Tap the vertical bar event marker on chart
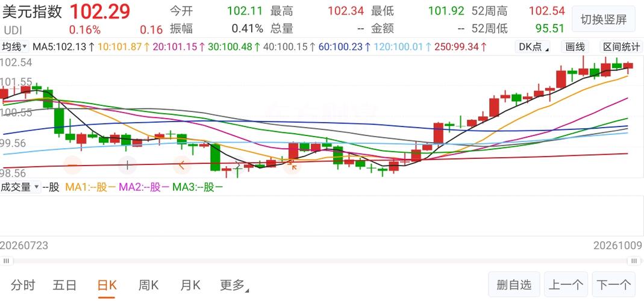The image size is (644, 301). [x=127, y=166]
